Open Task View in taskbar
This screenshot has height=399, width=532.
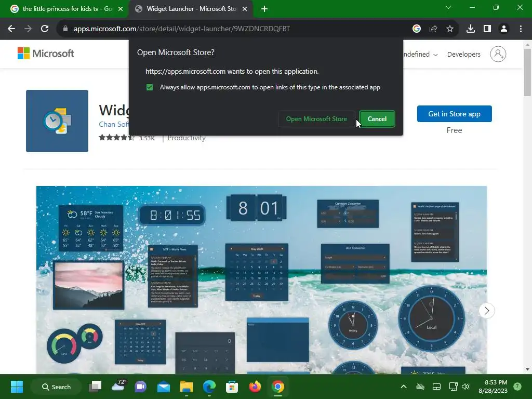(95, 387)
